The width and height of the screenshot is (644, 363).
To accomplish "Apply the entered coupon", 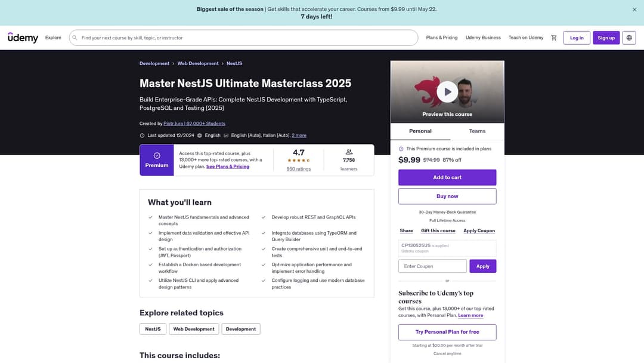I will click(482, 266).
